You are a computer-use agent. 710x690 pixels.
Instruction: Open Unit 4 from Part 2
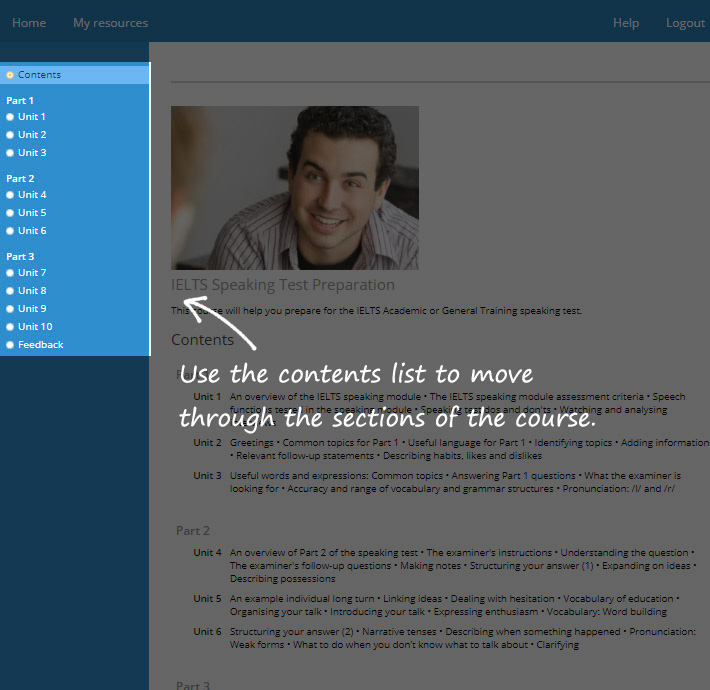click(x=32, y=195)
